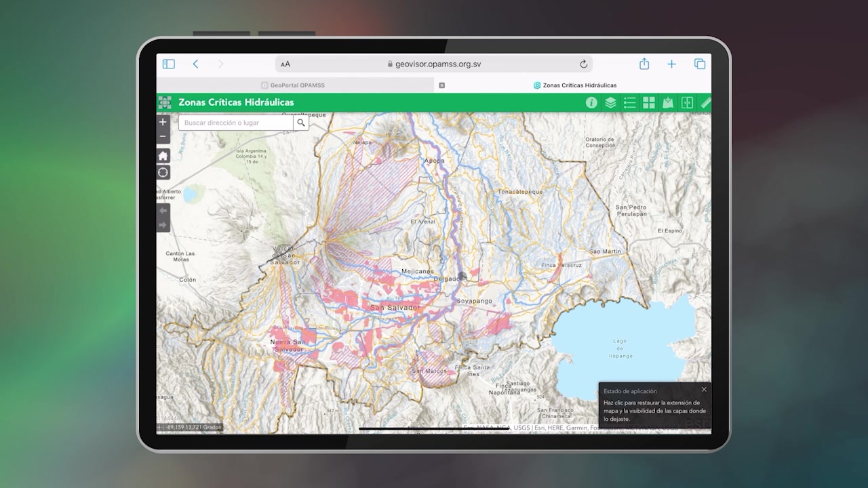Go to previous map extent
This screenshot has width=868, height=488.
[163, 210]
